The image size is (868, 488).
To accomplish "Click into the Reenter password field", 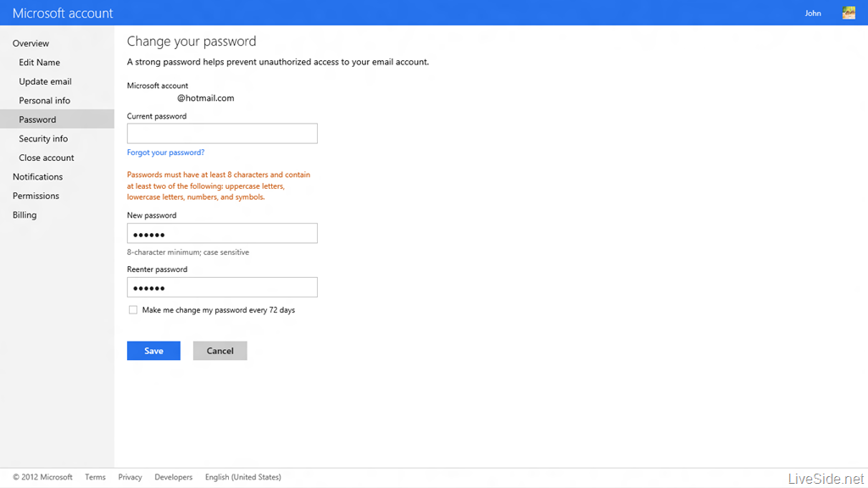I will coord(222,287).
